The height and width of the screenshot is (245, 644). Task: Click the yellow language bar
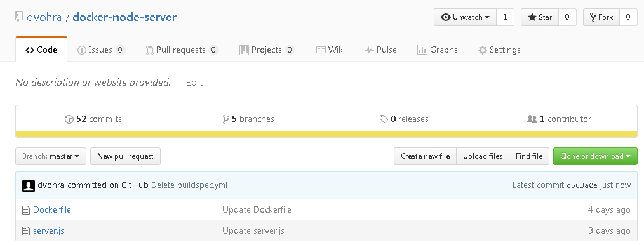326,134
